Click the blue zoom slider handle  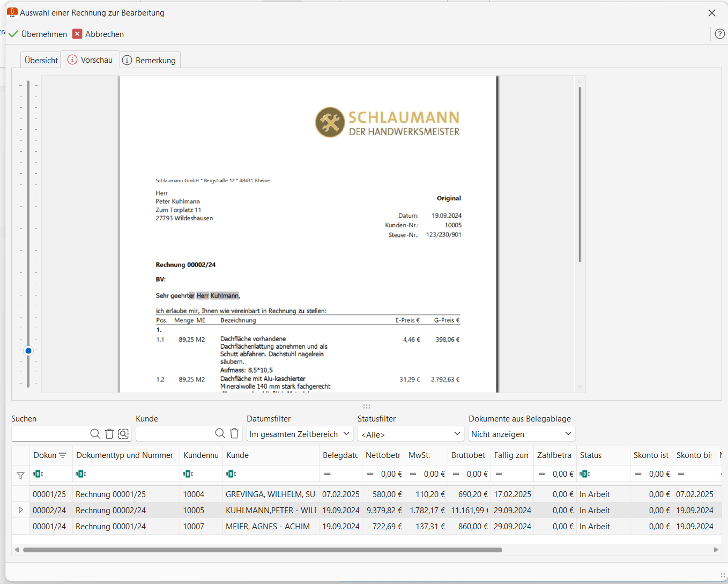click(x=28, y=351)
